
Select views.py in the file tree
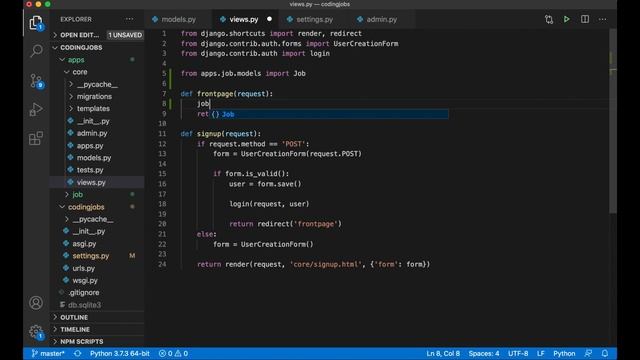pos(91,182)
